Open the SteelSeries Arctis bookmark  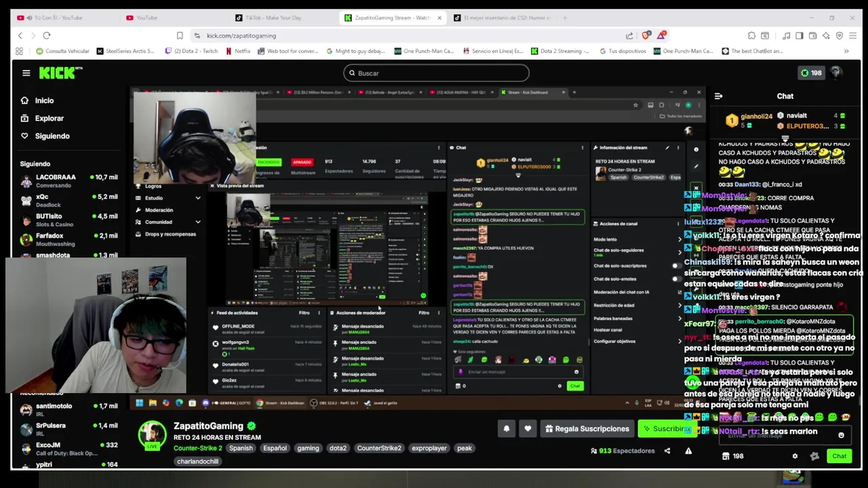click(125, 51)
